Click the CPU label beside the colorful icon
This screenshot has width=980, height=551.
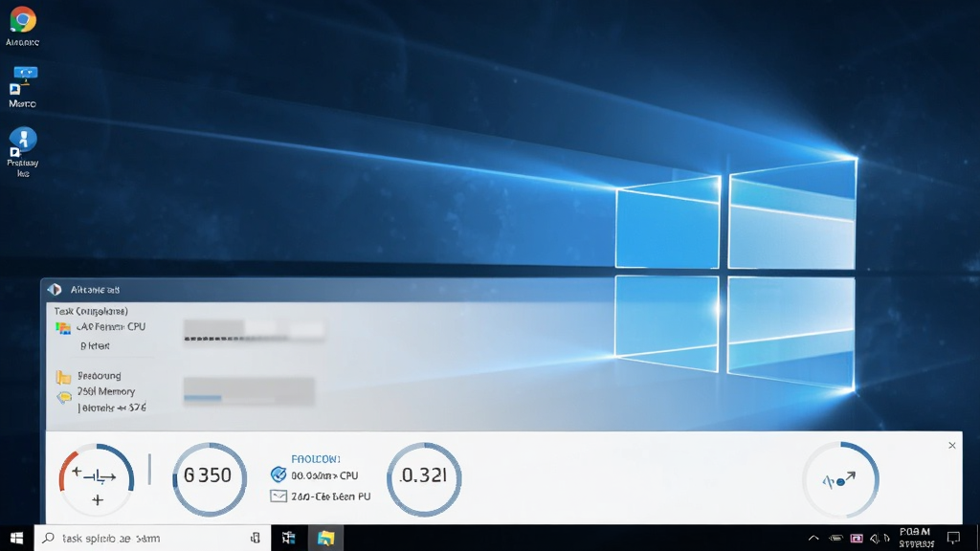pyautogui.click(x=111, y=327)
